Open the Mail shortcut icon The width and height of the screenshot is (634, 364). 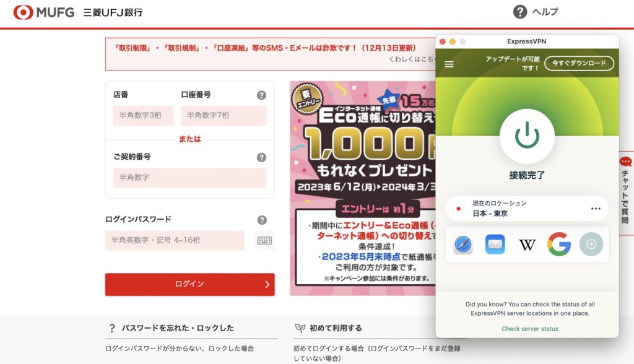pyautogui.click(x=495, y=245)
